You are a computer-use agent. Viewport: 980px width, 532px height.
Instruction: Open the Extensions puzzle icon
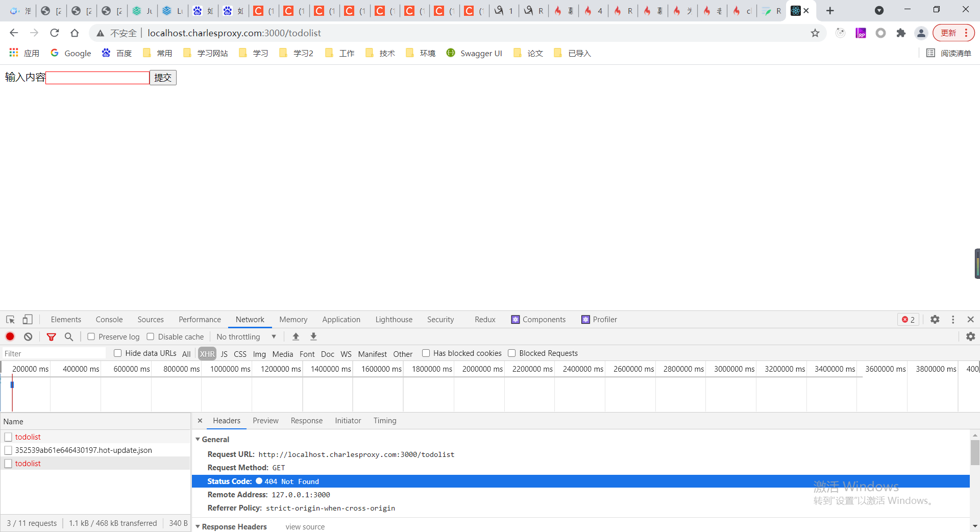(901, 33)
